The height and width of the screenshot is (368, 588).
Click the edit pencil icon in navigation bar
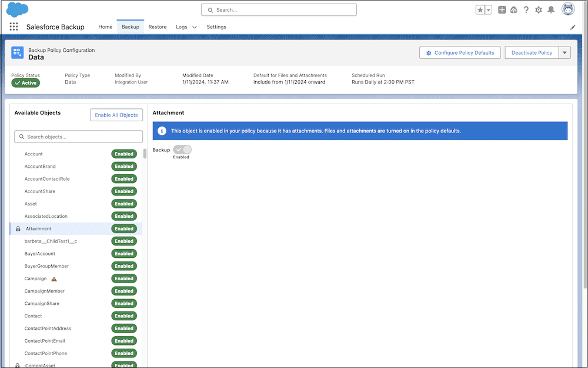[x=573, y=27]
